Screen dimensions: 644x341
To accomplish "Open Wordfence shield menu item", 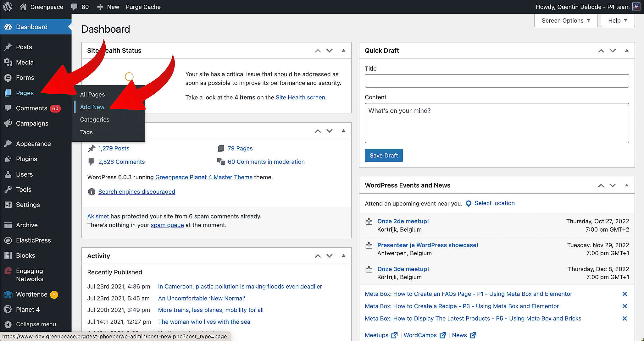I will [x=8, y=294].
